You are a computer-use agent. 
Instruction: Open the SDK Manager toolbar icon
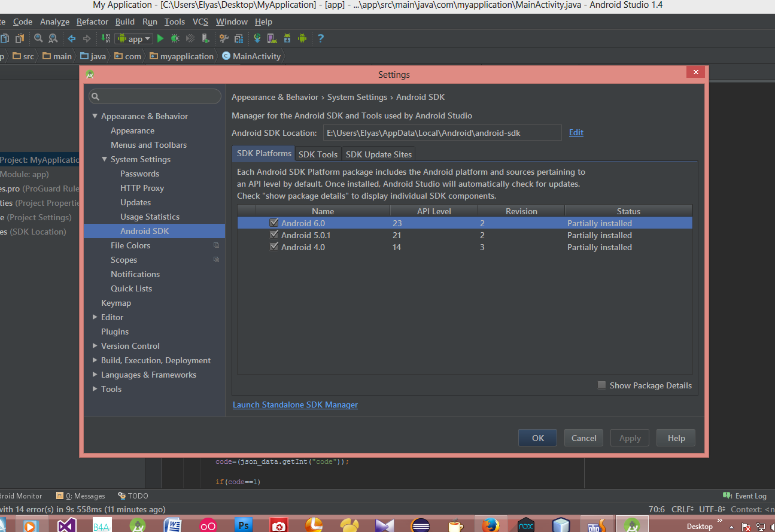click(x=287, y=38)
